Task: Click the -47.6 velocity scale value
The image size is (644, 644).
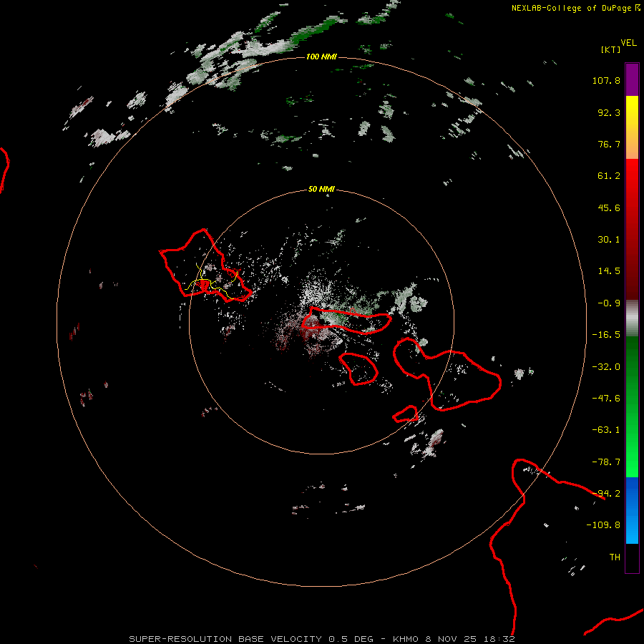Action: point(606,399)
